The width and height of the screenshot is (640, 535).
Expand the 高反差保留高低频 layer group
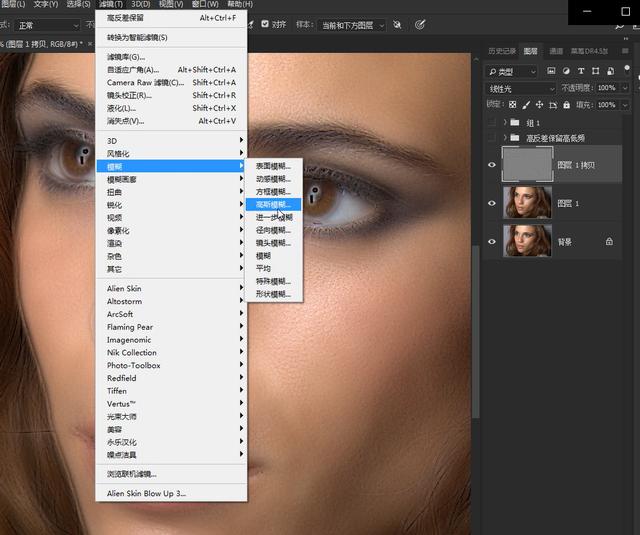pyautogui.click(x=505, y=138)
